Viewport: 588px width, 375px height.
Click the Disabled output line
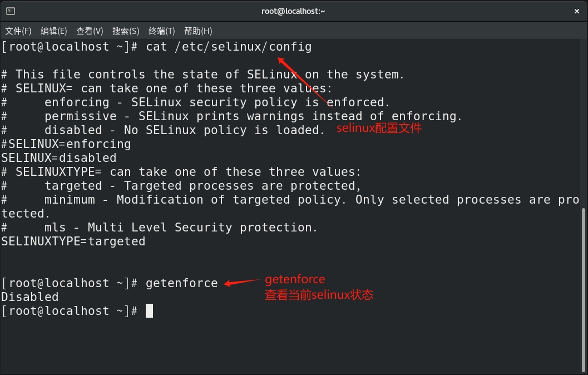coord(30,297)
